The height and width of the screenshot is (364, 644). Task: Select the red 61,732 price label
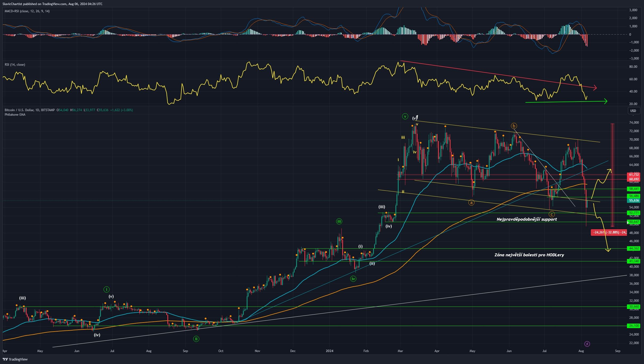[634, 175]
